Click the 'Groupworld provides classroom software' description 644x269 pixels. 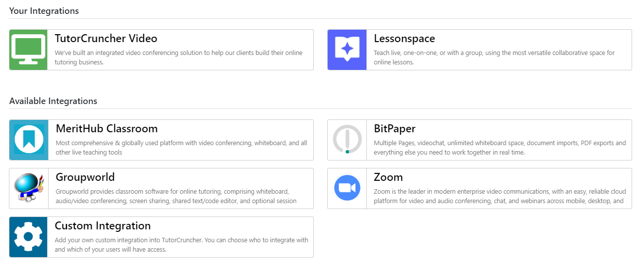coord(176,196)
